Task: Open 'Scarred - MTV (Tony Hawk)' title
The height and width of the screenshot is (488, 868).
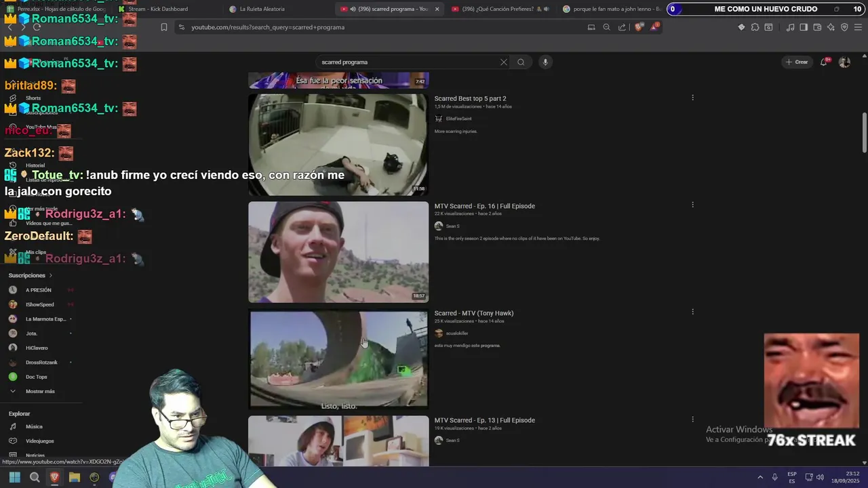Action: [474, 313]
